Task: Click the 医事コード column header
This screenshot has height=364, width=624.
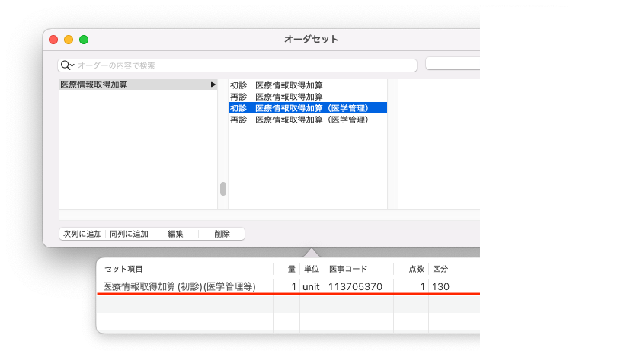Action: click(348, 269)
